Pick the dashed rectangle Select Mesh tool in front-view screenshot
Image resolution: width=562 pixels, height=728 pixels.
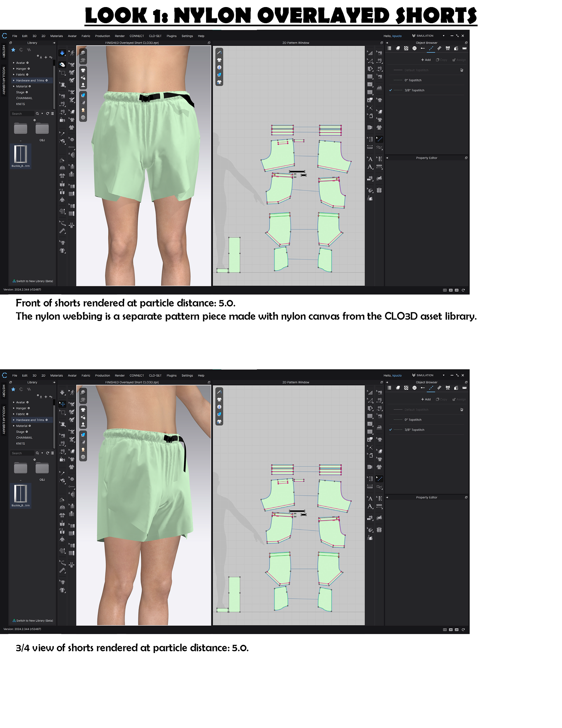[62, 73]
